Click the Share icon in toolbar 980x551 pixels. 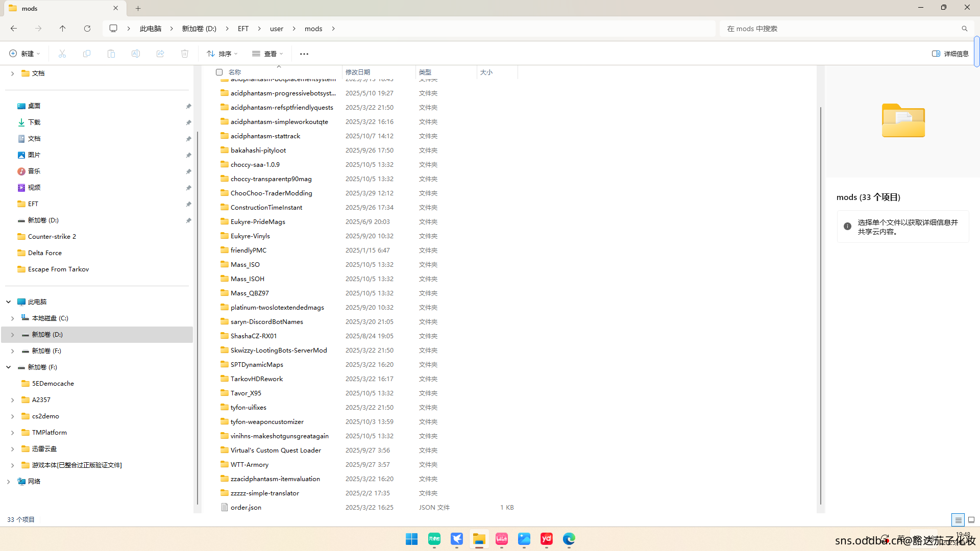[x=160, y=54]
